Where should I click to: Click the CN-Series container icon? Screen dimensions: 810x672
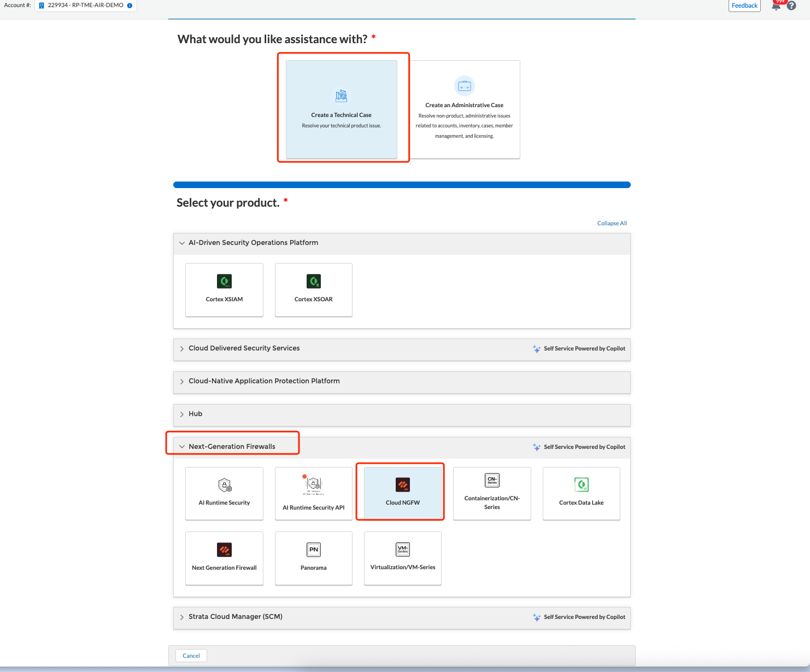(492, 480)
